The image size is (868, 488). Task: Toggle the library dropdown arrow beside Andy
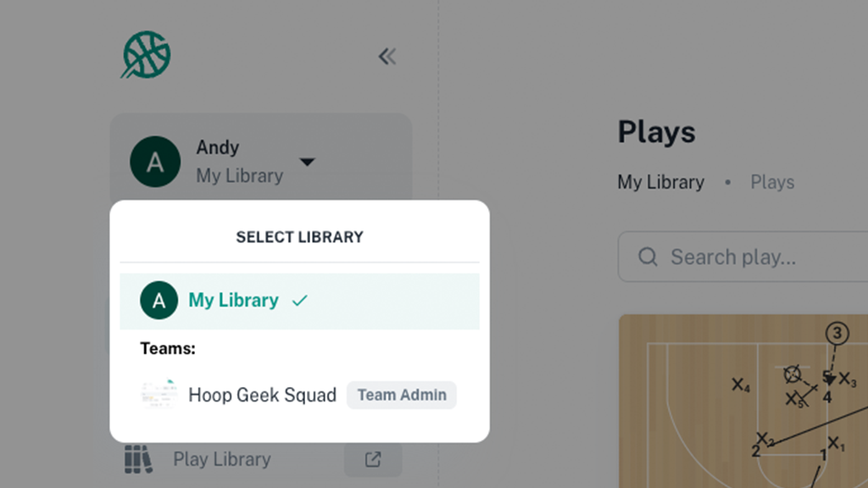(x=308, y=162)
